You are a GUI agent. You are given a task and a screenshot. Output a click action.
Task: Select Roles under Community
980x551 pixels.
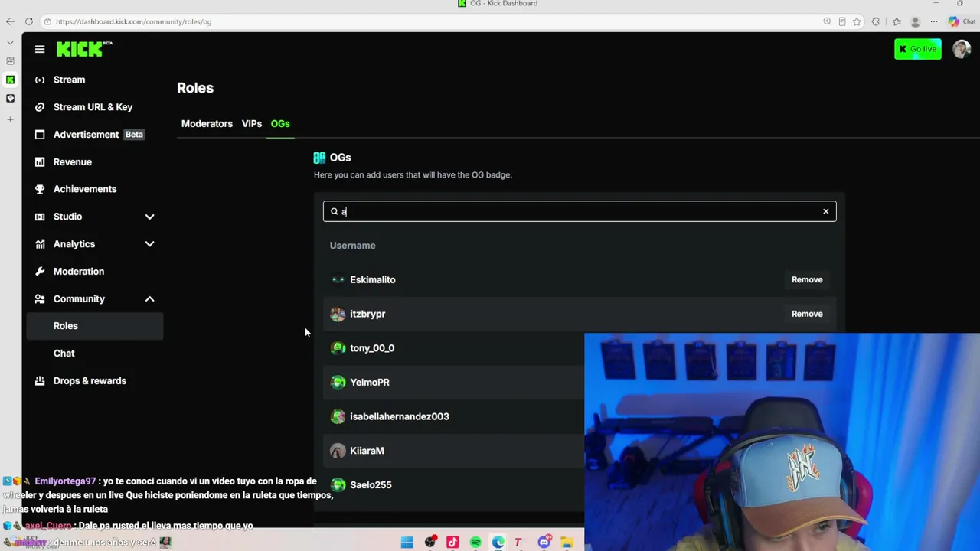click(95, 326)
